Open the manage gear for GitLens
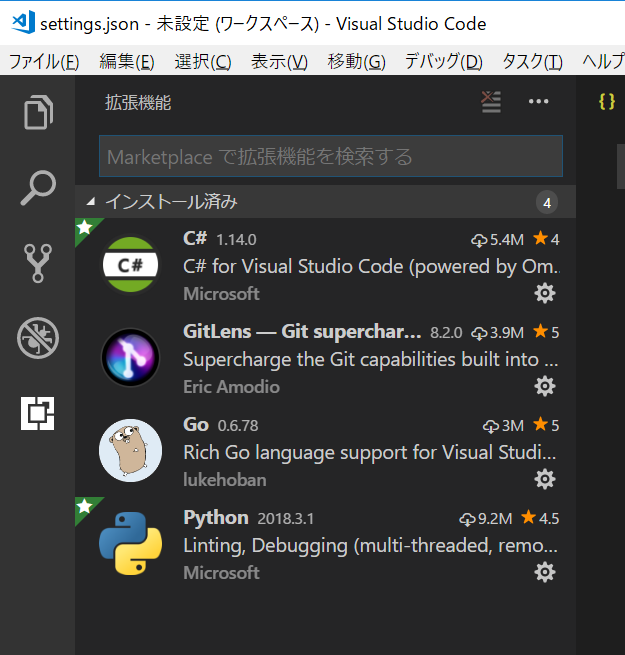Image resolution: width=625 pixels, height=655 pixels. click(x=545, y=386)
